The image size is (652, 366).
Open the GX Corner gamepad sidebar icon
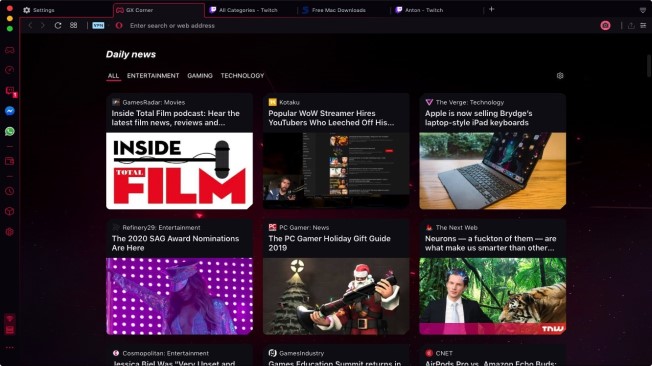(10, 50)
